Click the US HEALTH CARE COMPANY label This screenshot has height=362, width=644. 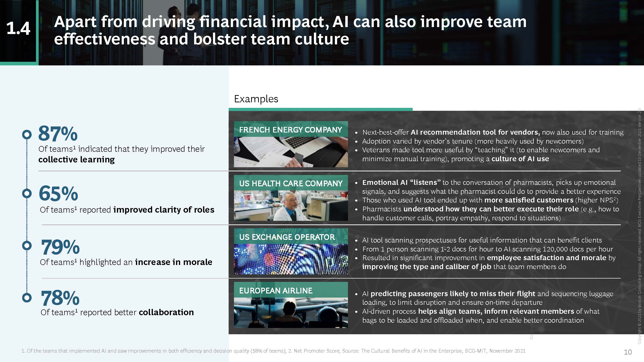[x=290, y=183]
